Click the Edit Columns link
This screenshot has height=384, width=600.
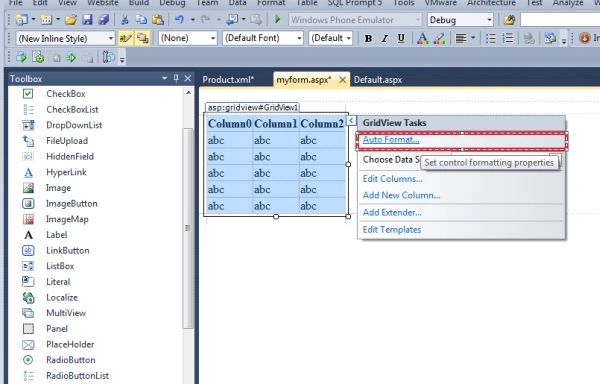[393, 179]
